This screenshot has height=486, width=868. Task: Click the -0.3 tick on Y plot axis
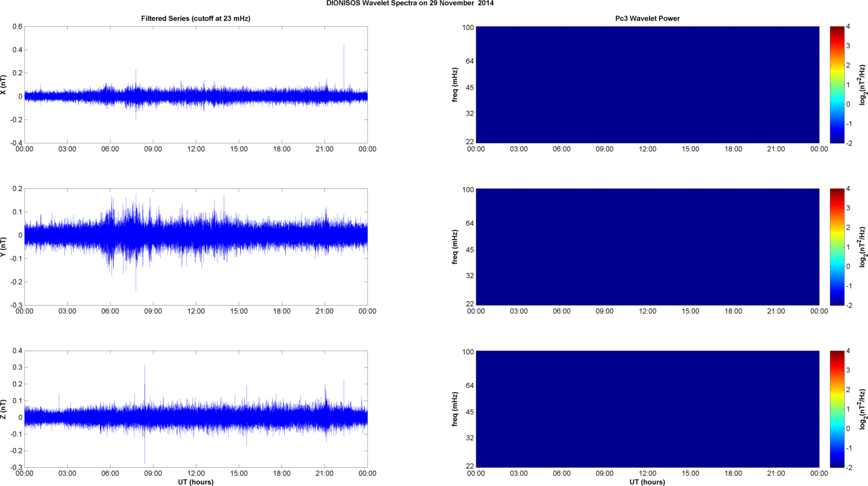17,306
